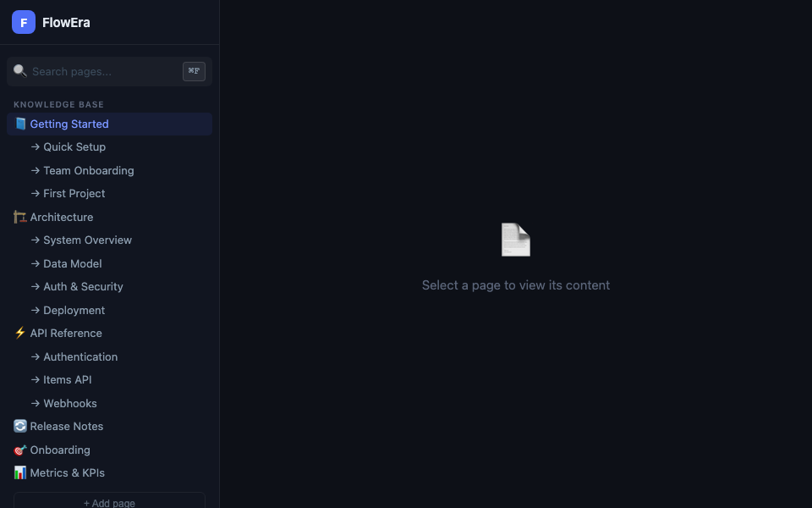Viewport: 812px width, 508px height.
Task: Click the Onboarding target icon
Action: point(20,450)
